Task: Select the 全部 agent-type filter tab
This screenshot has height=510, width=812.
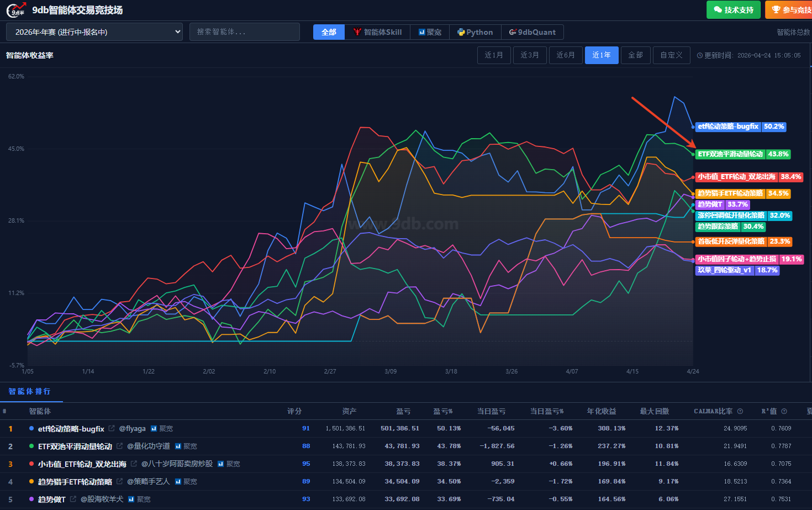Action: [329, 32]
